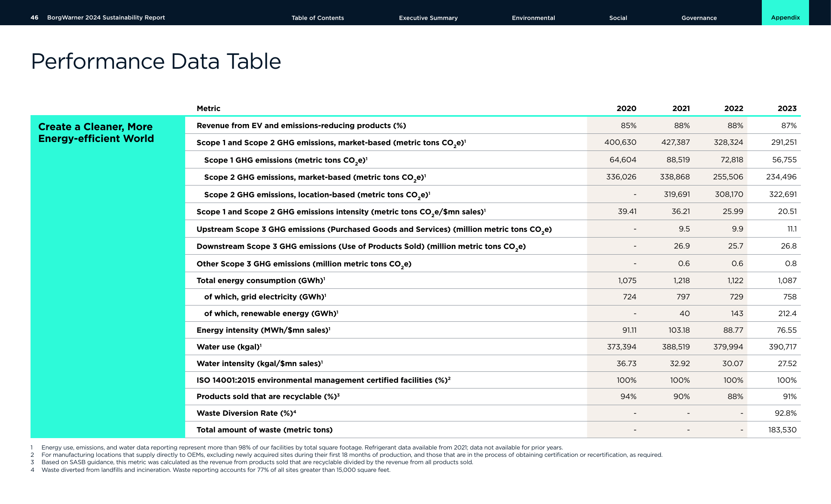Image resolution: width=831 pixels, height=504 pixels.
Task: Select the 2020 column header
Action: click(x=626, y=109)
